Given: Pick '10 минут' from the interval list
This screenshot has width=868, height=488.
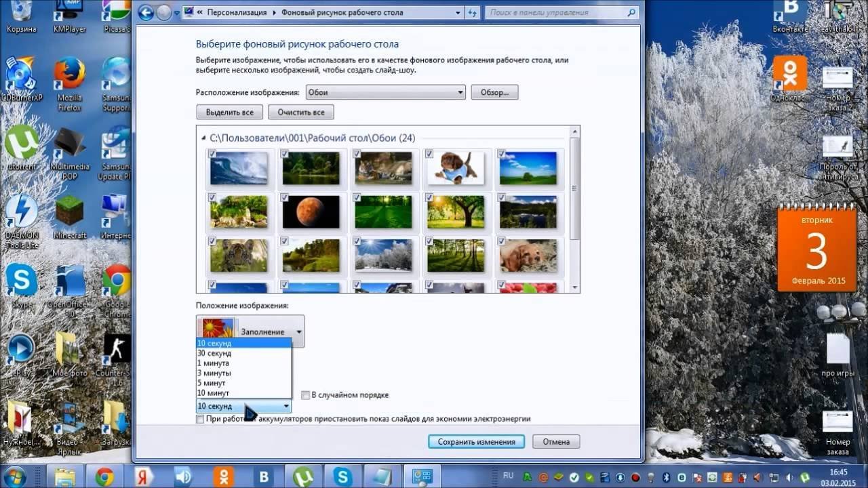Looking at the screenshot, I should (x=243, y=392).
